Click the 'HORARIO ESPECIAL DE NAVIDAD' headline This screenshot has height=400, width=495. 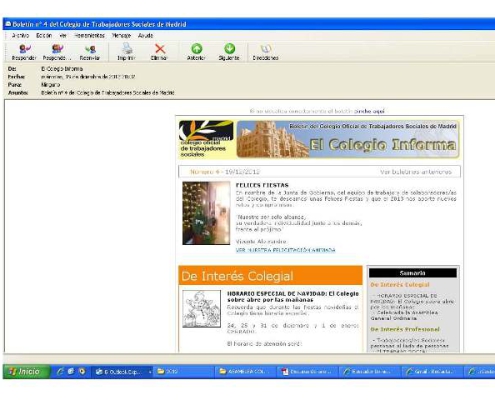click(x=293, y=297)
